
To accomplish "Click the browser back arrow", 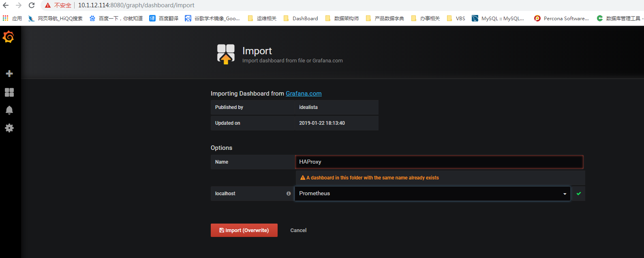I will pyautogui.click(x=6, y=5).
